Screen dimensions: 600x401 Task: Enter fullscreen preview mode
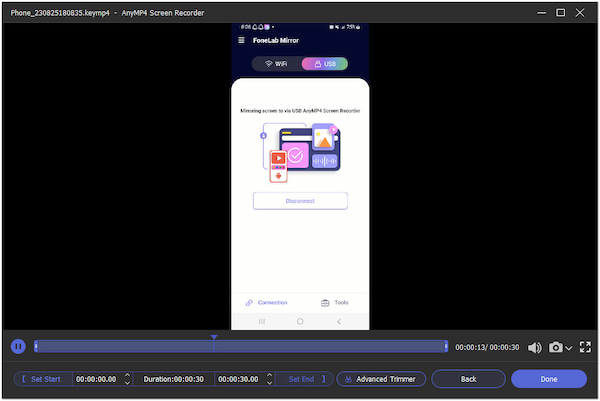coord(585,347)
